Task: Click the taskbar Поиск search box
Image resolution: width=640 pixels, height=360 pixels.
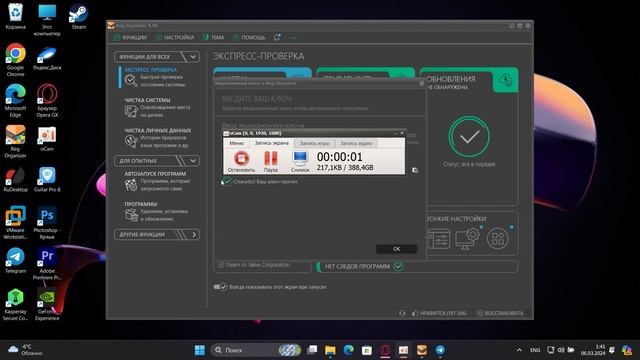Action: [256, 350]
